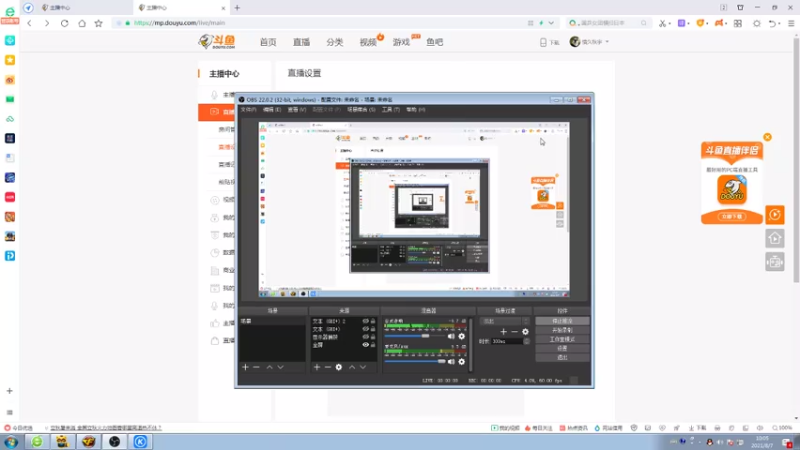The width and height of the screenshot is (800, 450).
Task: Open 设置 in OBS controls
Action: pos(562,348)
